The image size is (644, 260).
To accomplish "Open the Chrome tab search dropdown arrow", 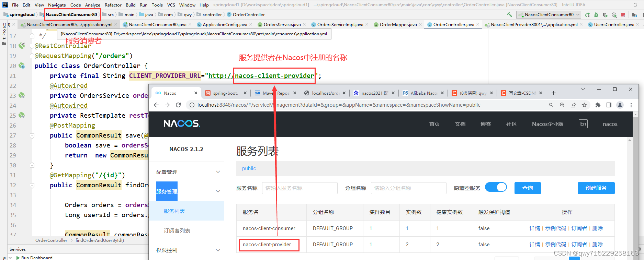I will click(x=583, y=89).
